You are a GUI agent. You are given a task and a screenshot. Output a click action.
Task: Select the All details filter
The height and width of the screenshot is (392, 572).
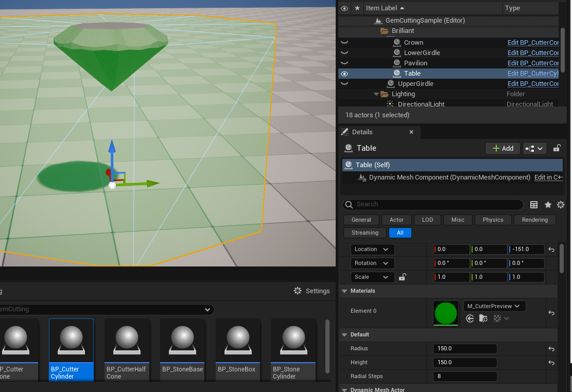[x=400, y=233]
